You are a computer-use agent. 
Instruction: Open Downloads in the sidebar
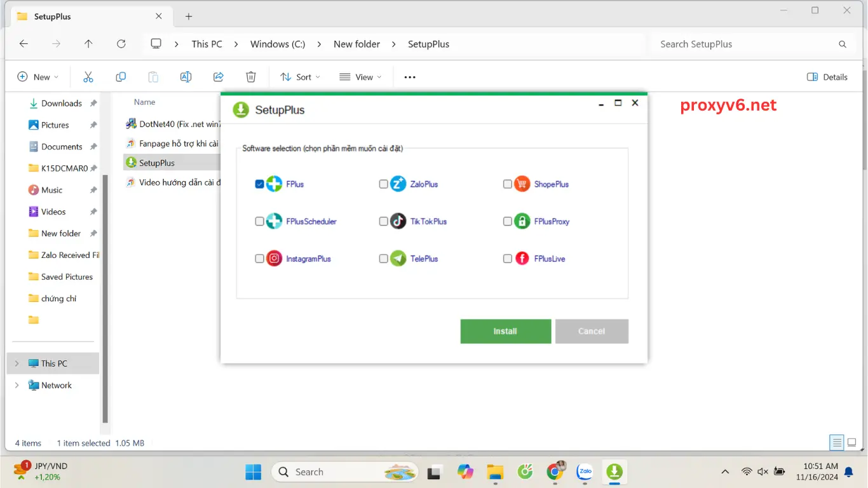point(61,103)
